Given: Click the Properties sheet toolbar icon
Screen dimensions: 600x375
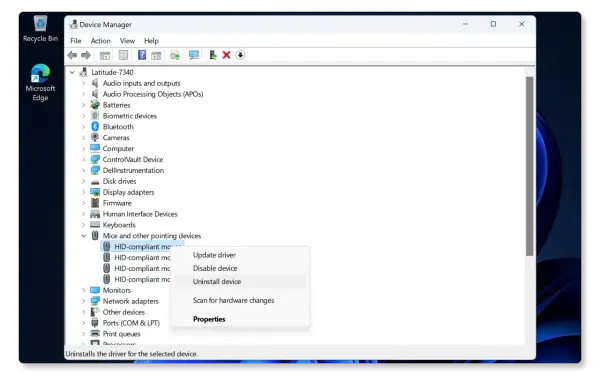Looking at the screenshot, I should pos(123,55).
